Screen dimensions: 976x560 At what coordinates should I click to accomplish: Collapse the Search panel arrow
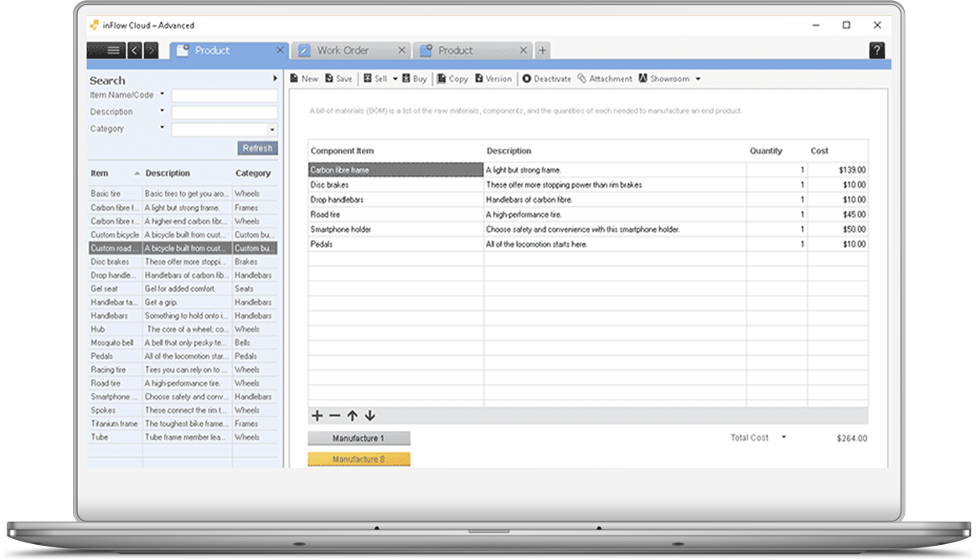[274, 79]
